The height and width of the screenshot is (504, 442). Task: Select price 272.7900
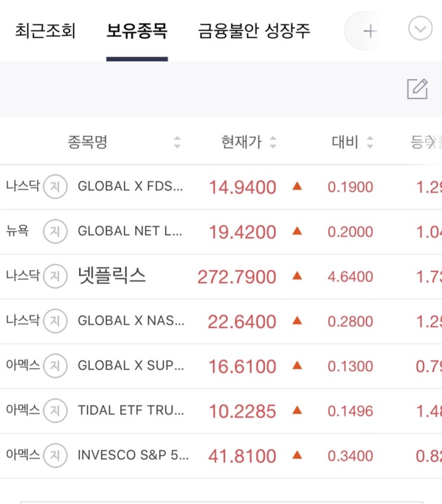coord(237,277)
